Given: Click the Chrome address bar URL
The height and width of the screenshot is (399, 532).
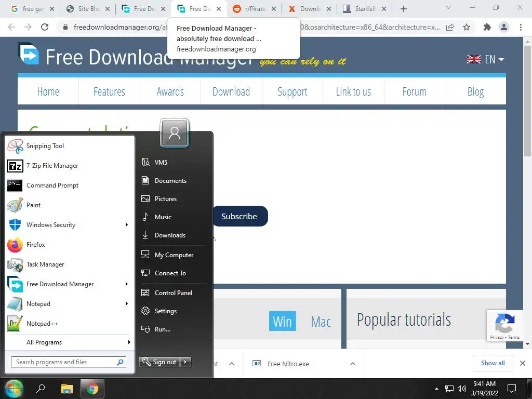Looking at the screenshot, I should 256,27.
